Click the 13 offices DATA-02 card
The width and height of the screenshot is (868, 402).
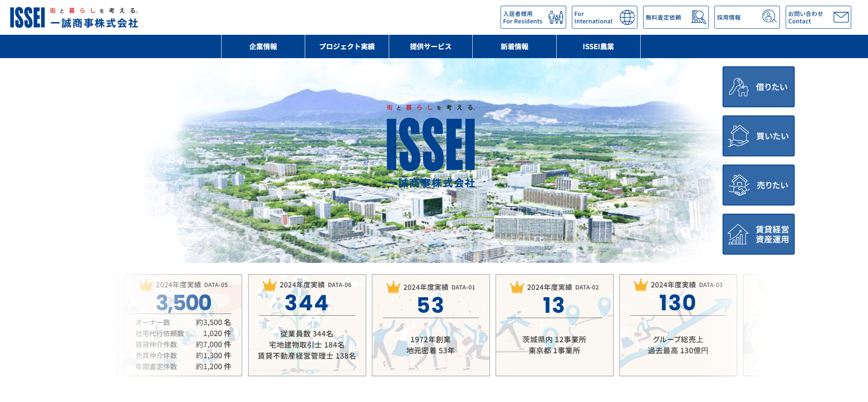click(555, 325)
